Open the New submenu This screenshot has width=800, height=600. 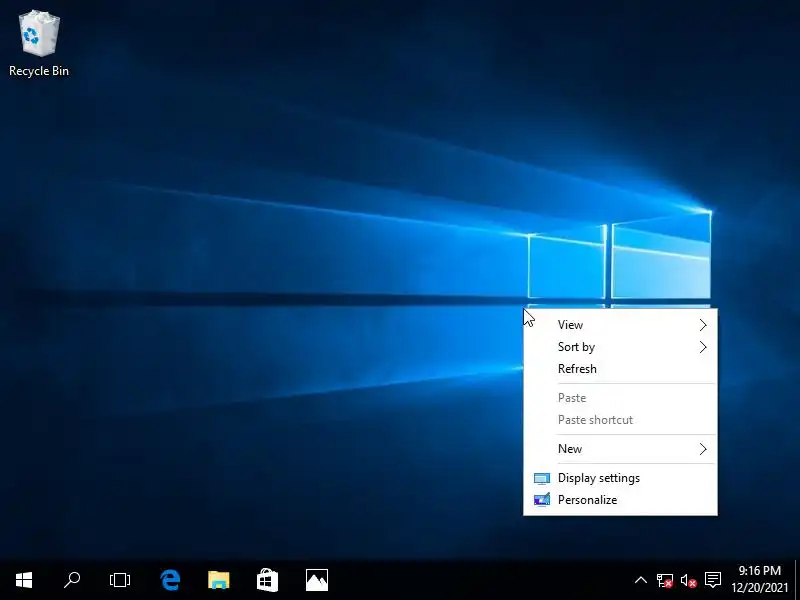620,449
